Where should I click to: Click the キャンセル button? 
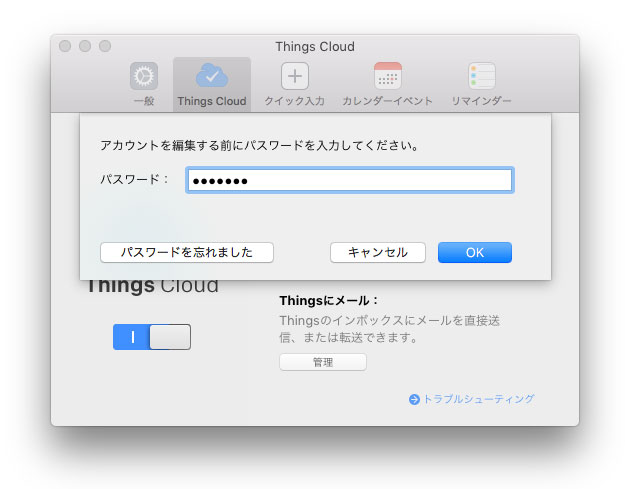pyautogui.click(x=377, y=252)
